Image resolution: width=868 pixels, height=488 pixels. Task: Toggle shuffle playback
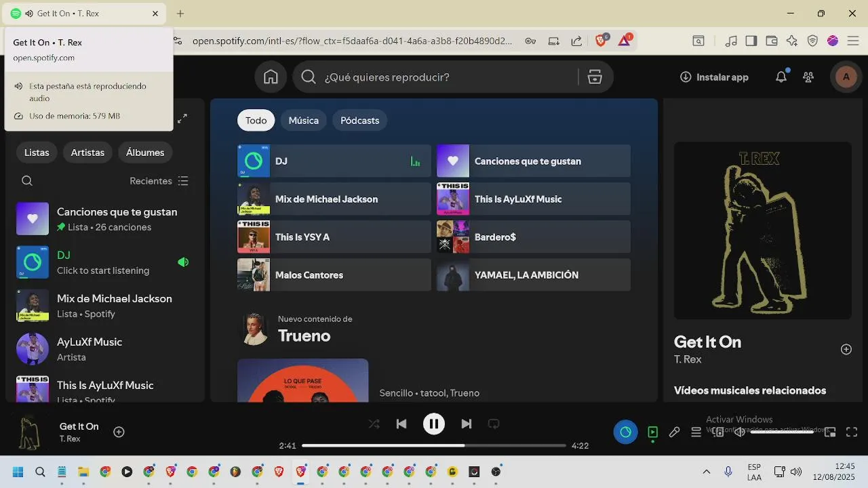pos(374,424)
